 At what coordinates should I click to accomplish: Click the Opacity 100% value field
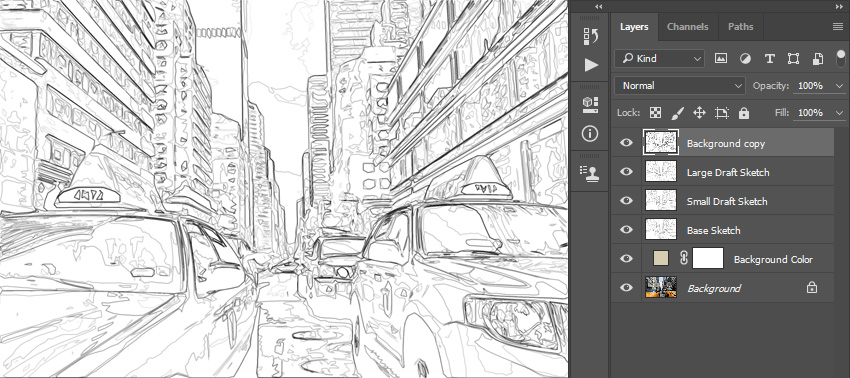pos(810,86)
